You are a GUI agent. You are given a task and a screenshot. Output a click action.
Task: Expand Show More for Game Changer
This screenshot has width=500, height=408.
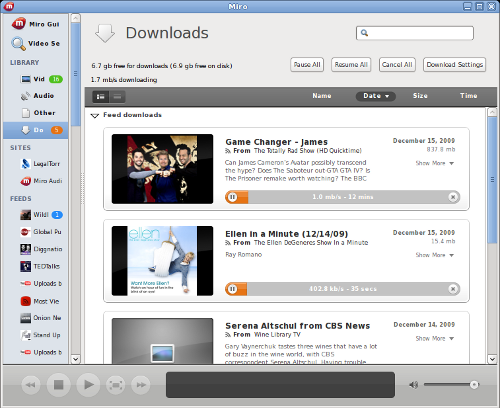[435, 163]
